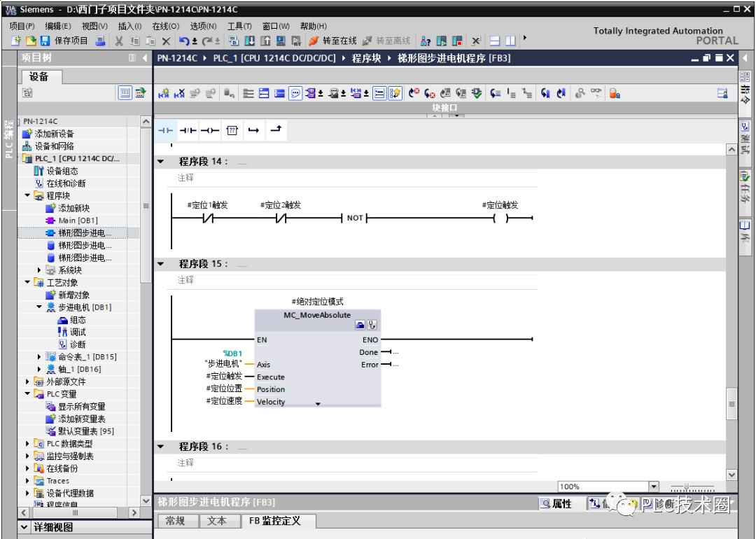Insert a normally open contact

(165, 130)
